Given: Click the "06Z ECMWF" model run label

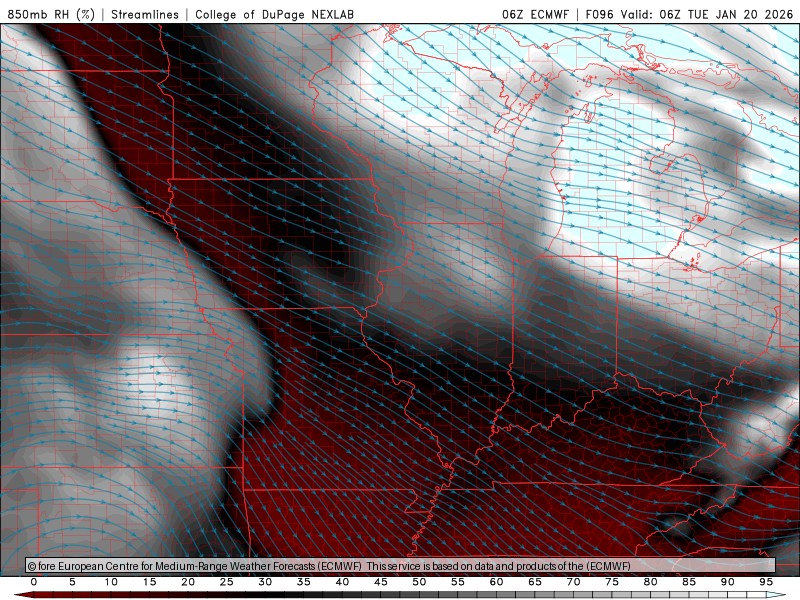Looking at the screenshot, I should click(535, 14).
